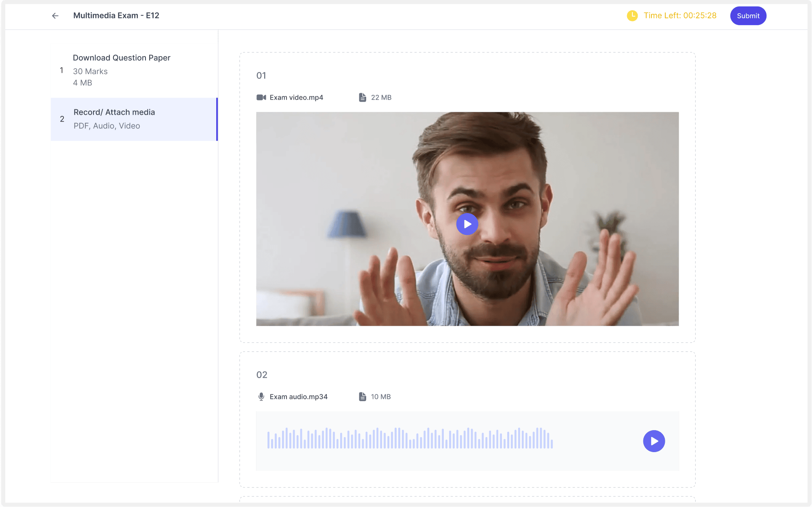The image size is (812, 507).
Task: Select Download Question Paper step
Action: pyautogui.click(x=122, y=58)
